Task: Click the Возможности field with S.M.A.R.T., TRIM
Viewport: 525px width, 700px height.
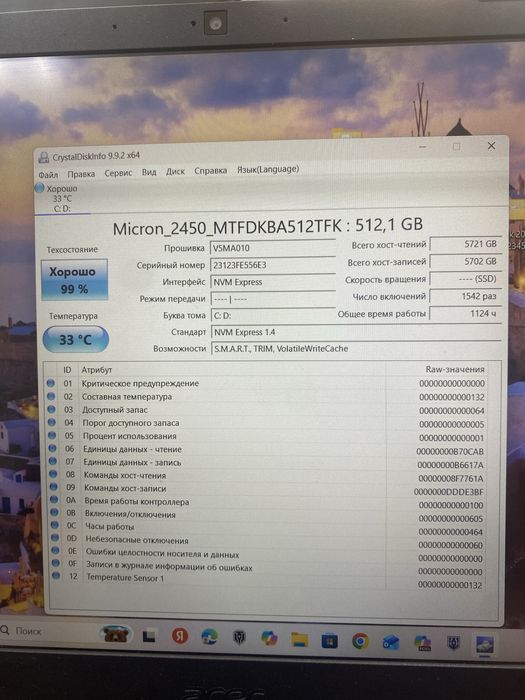Action: pos(356,349)
